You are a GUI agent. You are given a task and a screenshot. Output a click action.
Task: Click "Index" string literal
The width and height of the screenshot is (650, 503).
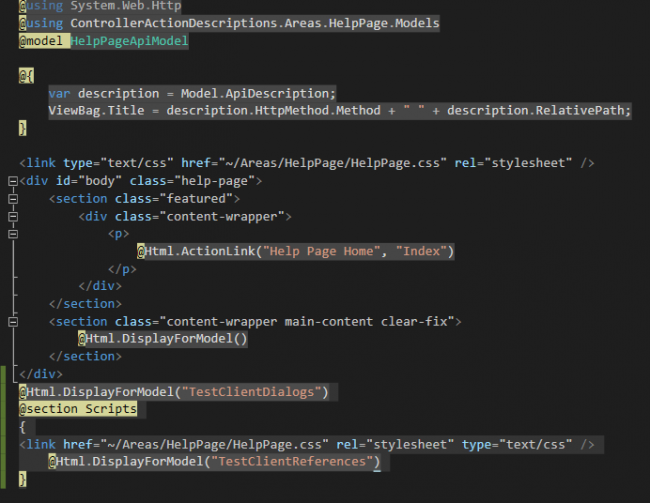coord(421,251)
